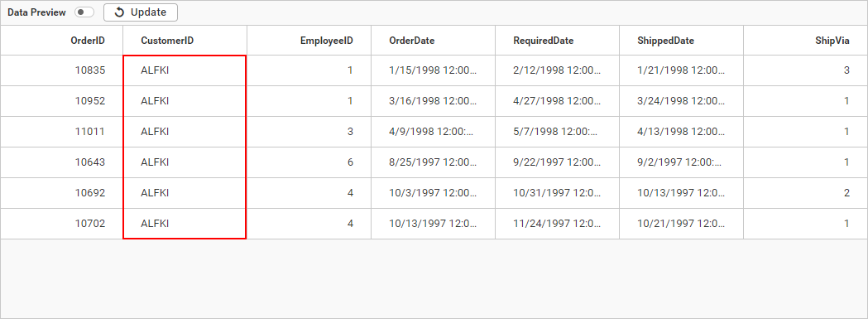Click the OrderID cell 11011
Image resolution: width=868 pixels, height=319 pixels.
tap(61, 132)
